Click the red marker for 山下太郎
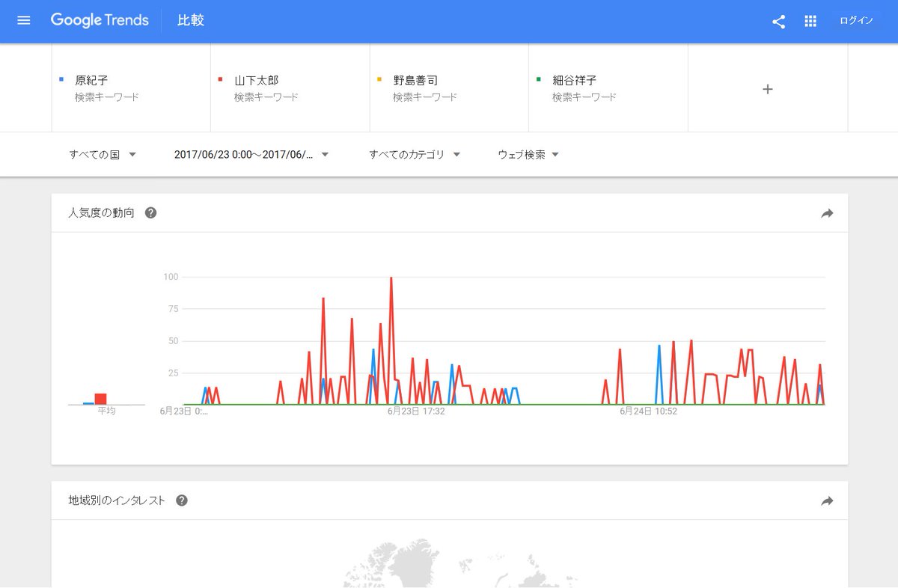898x588 pixels. (x=220, y=79)
